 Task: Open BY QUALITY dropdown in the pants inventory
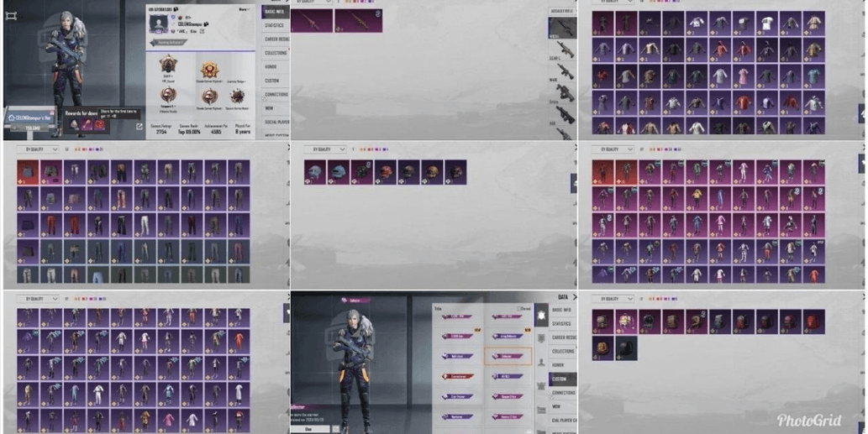tap(38, 149)
